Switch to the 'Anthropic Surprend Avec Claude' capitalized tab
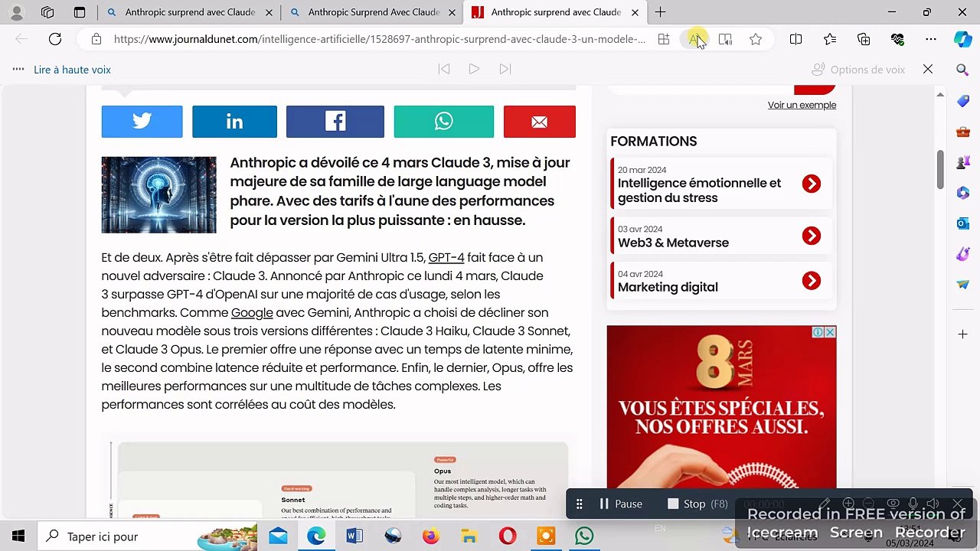This screenshot has height=551, width=980. [x=373, y=12]
